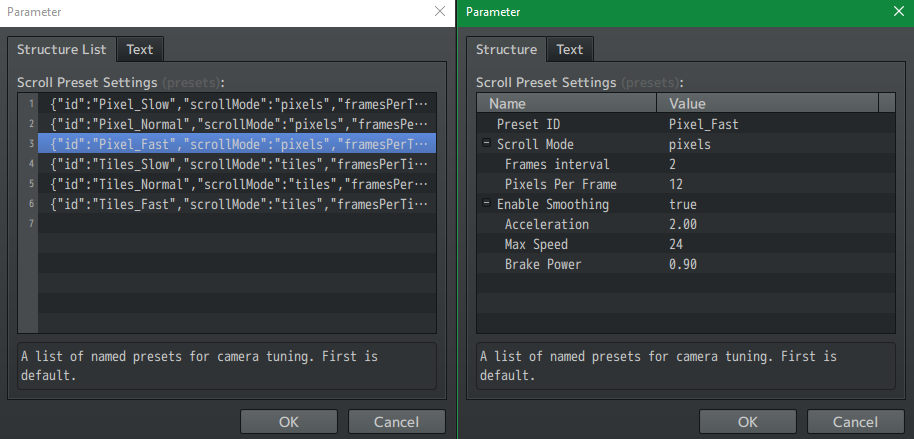Image resolution: width=914 pixels, height=439 pixels.
Task: Collapse the Scroll Mode tree node
Action: [486, 144]
